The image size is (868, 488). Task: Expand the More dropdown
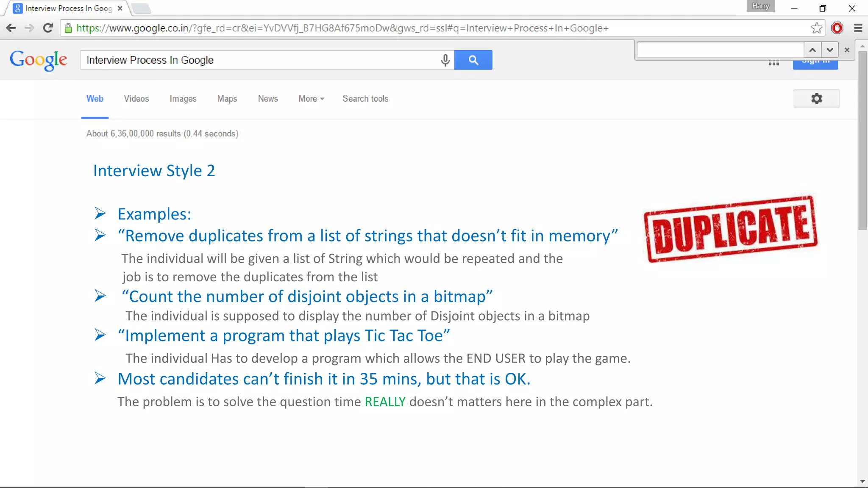tap(312, 99)
